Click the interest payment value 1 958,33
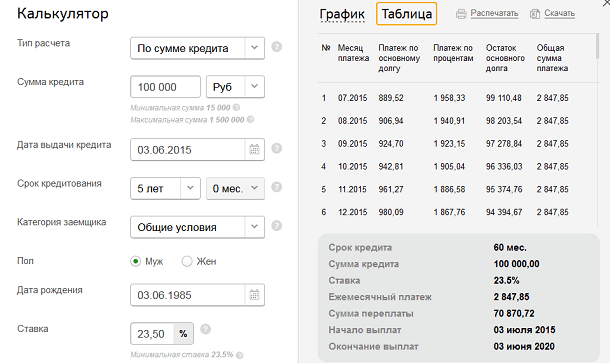The height and width of the screenshot is (363, 610). 449,98
